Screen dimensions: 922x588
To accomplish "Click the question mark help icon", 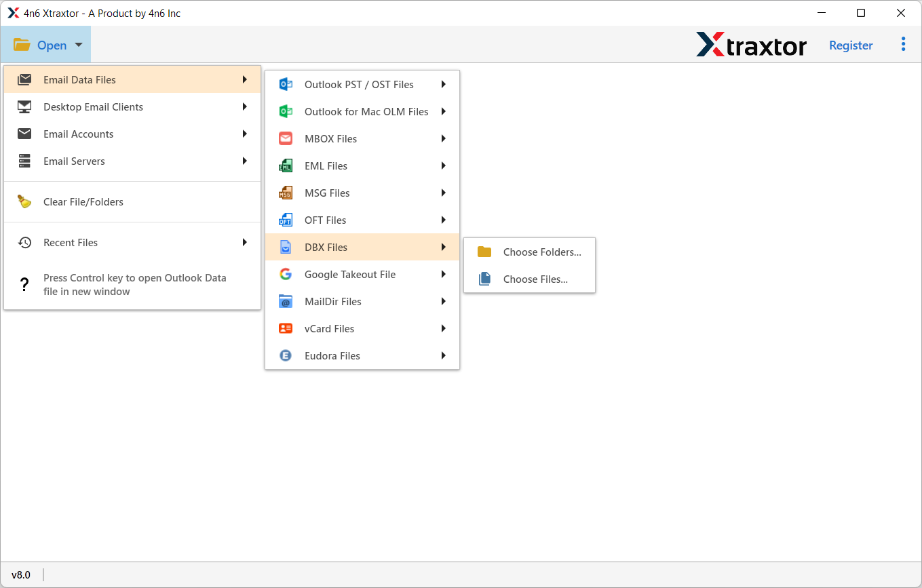I will pos(24,284).
